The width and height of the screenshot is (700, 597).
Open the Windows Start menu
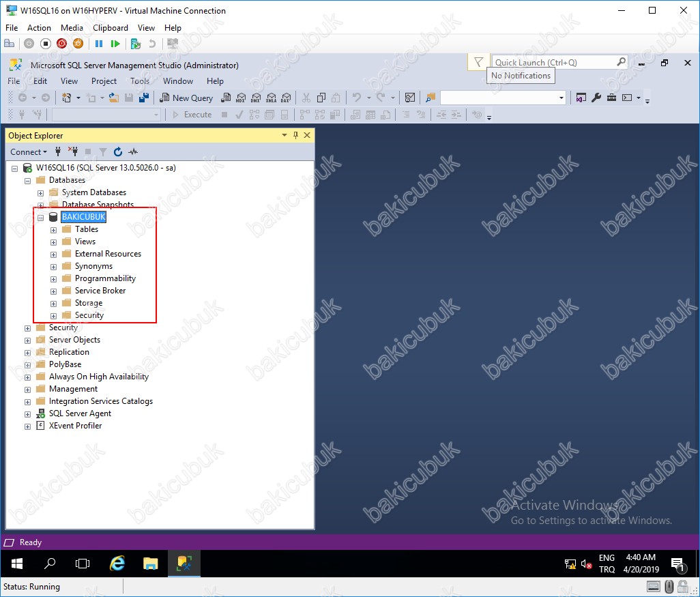point(16,564)
